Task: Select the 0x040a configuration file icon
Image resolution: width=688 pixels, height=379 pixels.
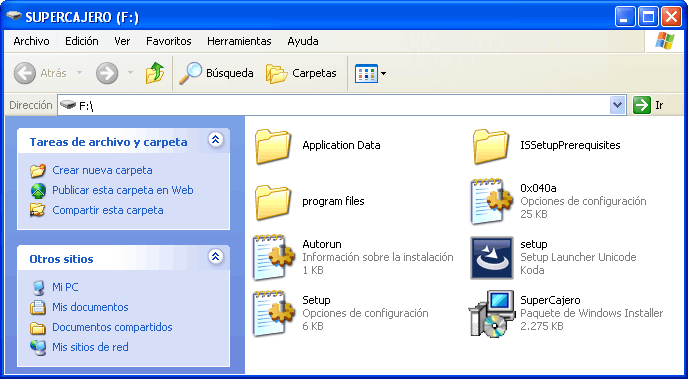Action: coord(491,201)
